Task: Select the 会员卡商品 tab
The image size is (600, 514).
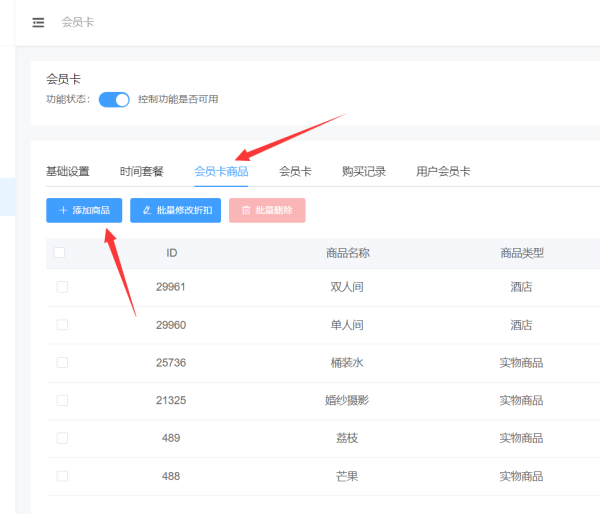Action: click(221, 172)
